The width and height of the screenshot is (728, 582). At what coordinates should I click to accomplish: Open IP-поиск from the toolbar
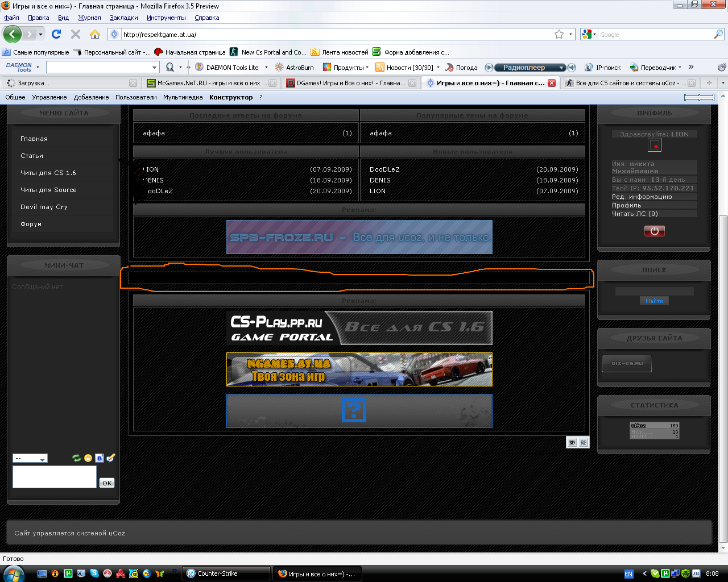click(x=602, y=67)
